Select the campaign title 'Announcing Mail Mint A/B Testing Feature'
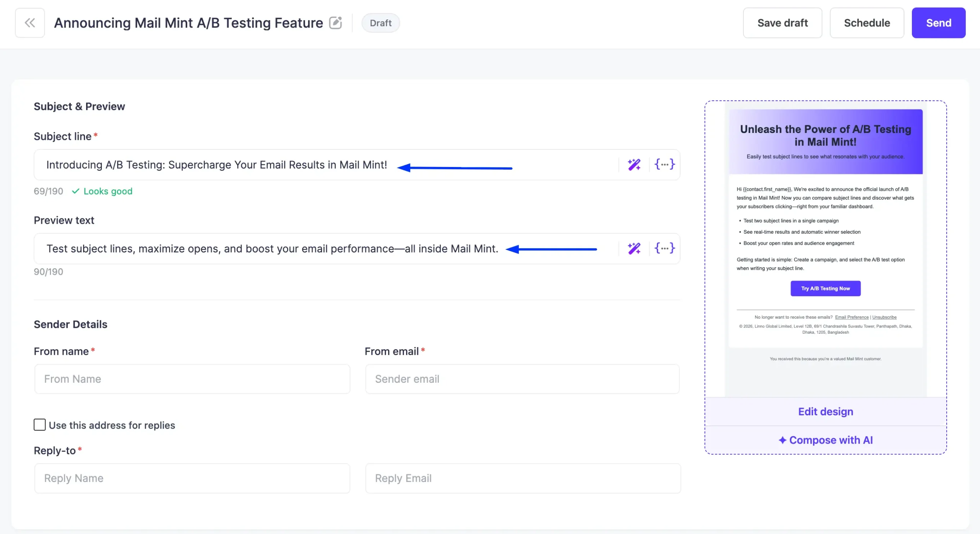 (188, 23)
